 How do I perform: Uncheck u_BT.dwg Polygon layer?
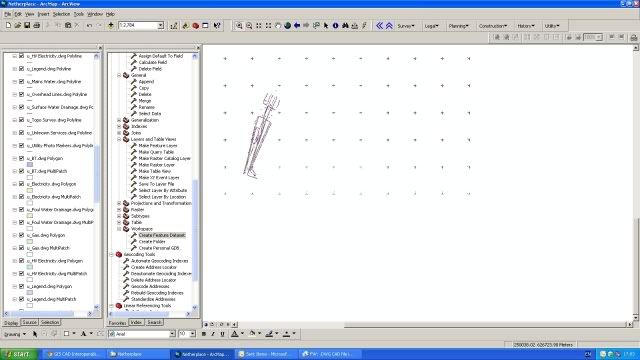22,158
